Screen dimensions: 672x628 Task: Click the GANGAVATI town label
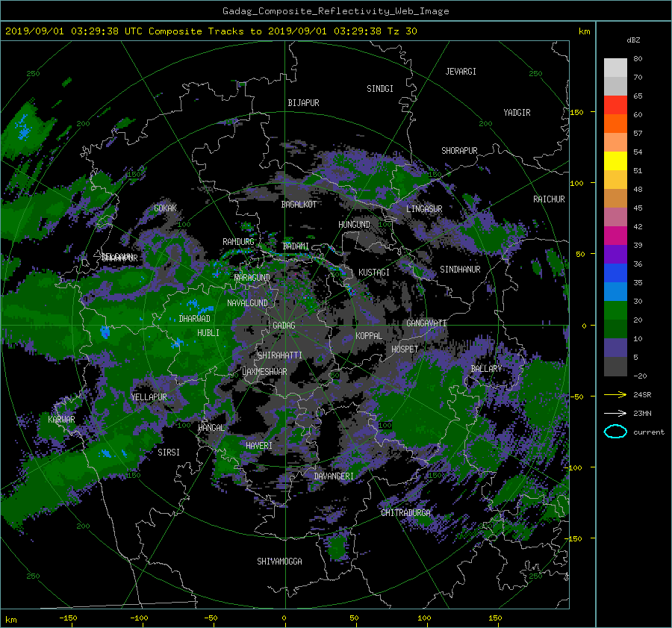[426, 323]
